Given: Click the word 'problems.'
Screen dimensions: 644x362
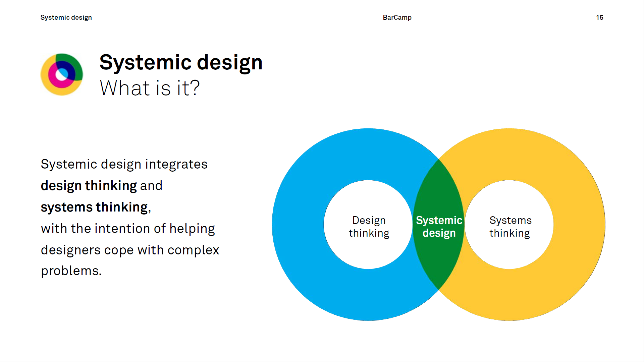Looking at the screenshot, I should (71, 271).
